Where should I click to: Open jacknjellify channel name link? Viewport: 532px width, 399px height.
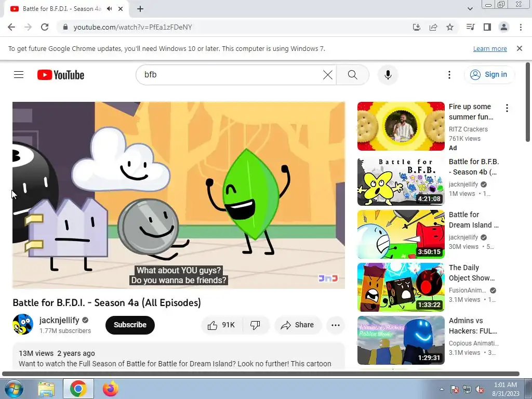[x=59, y=320]
